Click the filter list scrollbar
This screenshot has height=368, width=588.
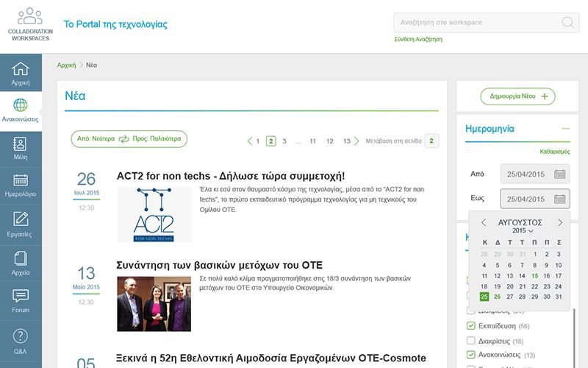pos(573,338)
